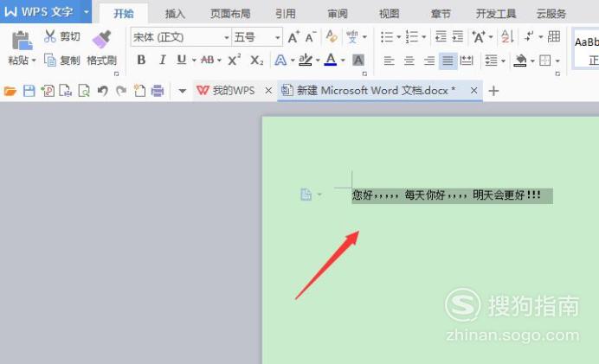Click the print preview icon
599x364 pixels.
point(84,91)
